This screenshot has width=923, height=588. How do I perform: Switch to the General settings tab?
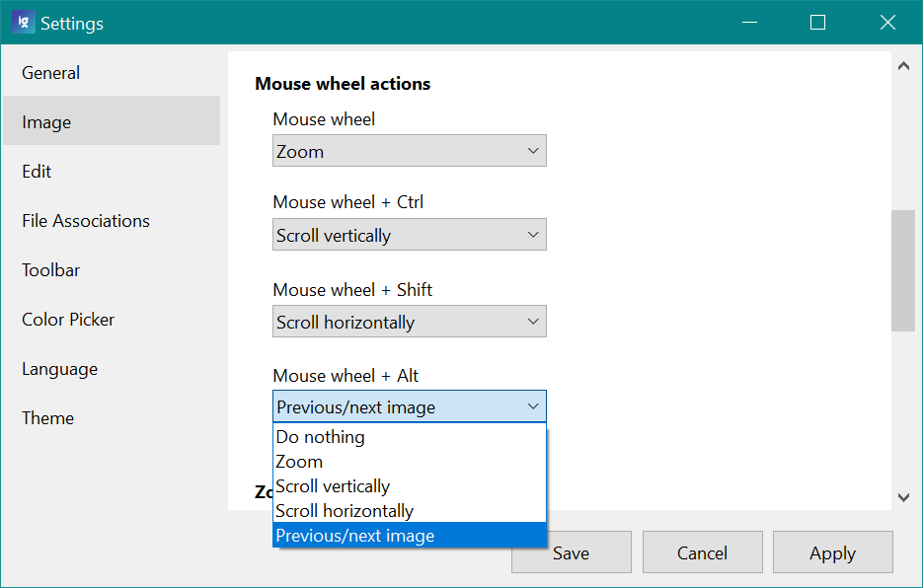click(x=51, y=73)
